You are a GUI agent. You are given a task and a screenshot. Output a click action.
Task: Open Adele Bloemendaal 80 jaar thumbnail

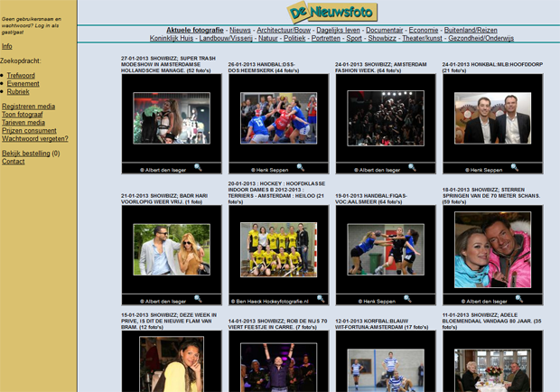click(492, 370)
